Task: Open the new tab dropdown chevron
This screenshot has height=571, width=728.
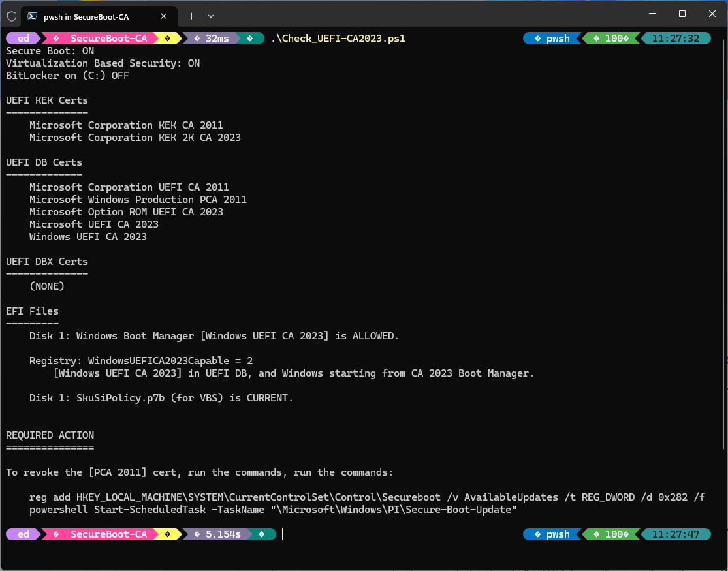Action: click(x=210, y=16)
